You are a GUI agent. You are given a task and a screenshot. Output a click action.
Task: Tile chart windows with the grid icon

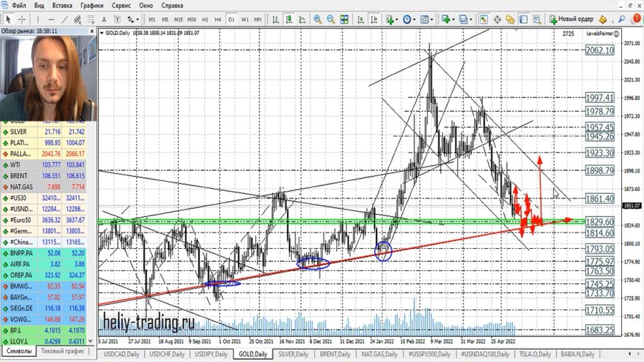344,19
